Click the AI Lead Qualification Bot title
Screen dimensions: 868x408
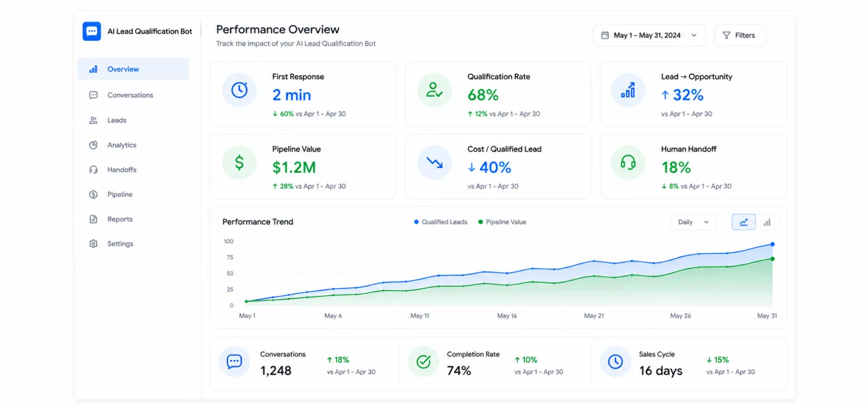pos(150,31)
